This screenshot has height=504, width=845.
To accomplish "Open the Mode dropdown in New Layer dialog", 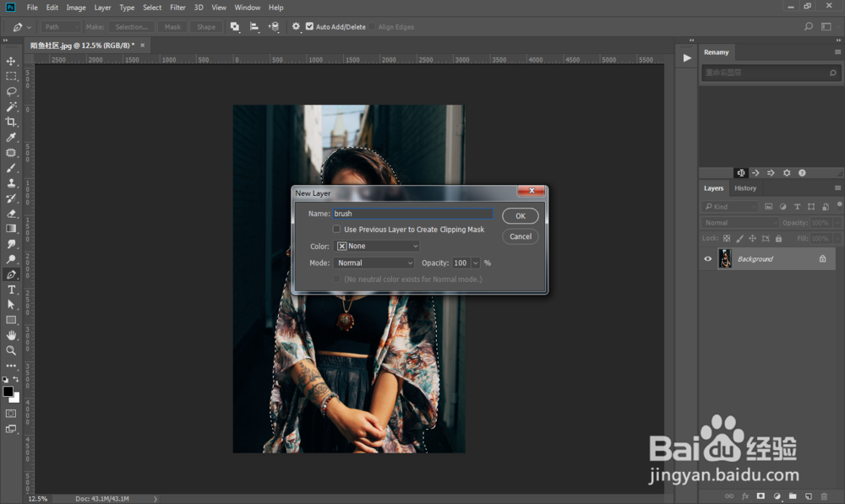I will 373,263.
